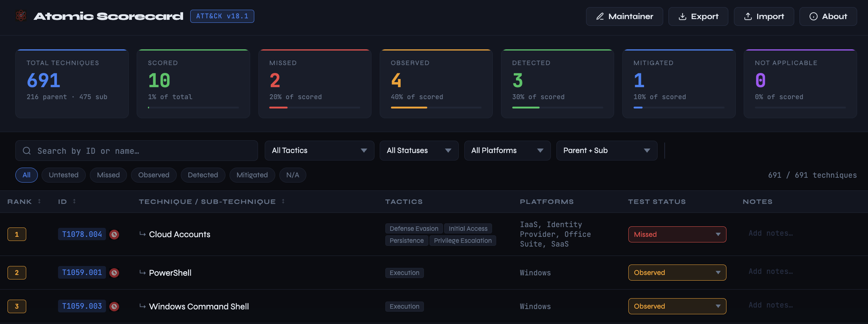Toggle the Missed filter chip

[108, 175]
